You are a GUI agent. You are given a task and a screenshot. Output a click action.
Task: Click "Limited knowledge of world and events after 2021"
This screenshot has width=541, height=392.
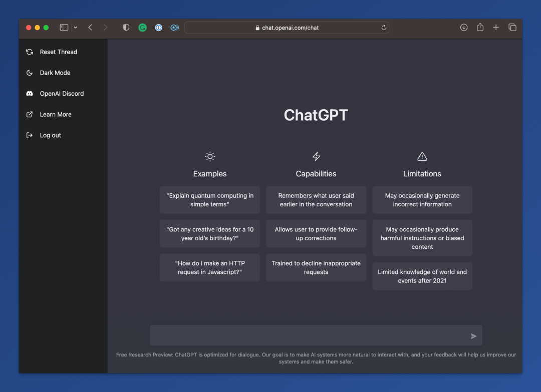pos(422,276)
